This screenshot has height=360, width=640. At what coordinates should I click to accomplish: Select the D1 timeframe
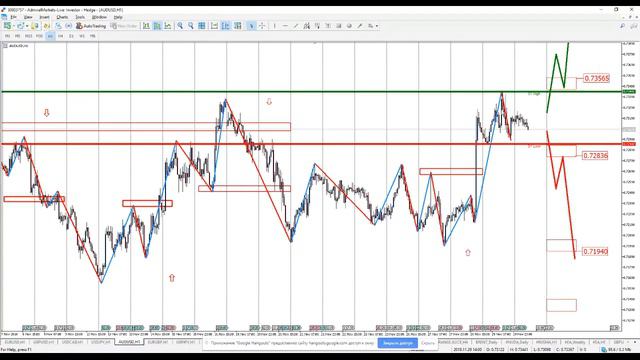71,36
